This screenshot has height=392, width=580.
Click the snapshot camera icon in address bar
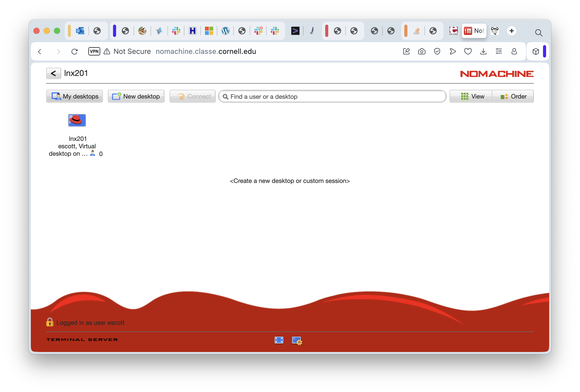click(x=422, y=52)
